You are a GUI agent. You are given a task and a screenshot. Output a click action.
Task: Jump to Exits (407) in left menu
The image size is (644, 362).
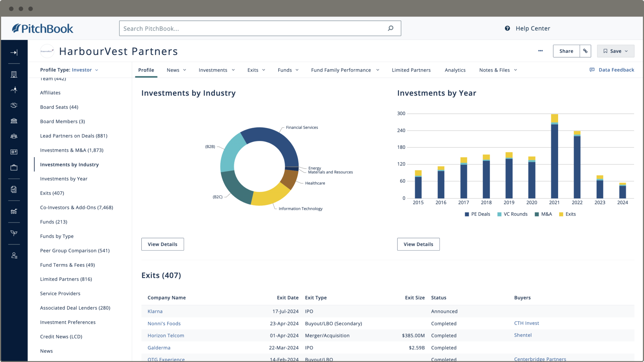(x=52, y=193)
